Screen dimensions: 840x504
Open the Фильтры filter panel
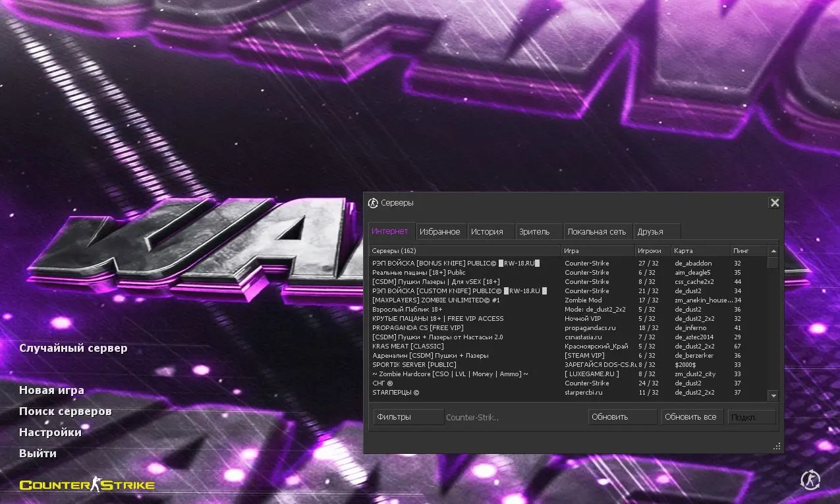408,417
